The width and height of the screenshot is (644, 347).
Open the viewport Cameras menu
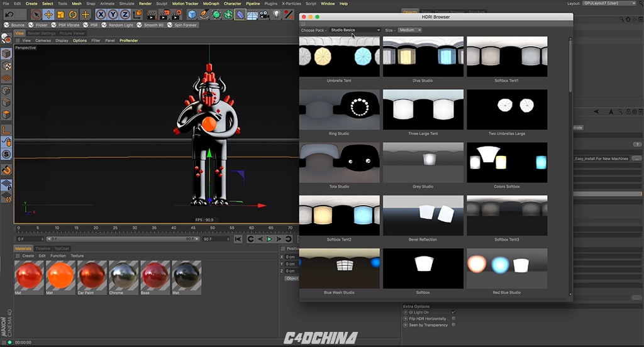coord(43,41)
